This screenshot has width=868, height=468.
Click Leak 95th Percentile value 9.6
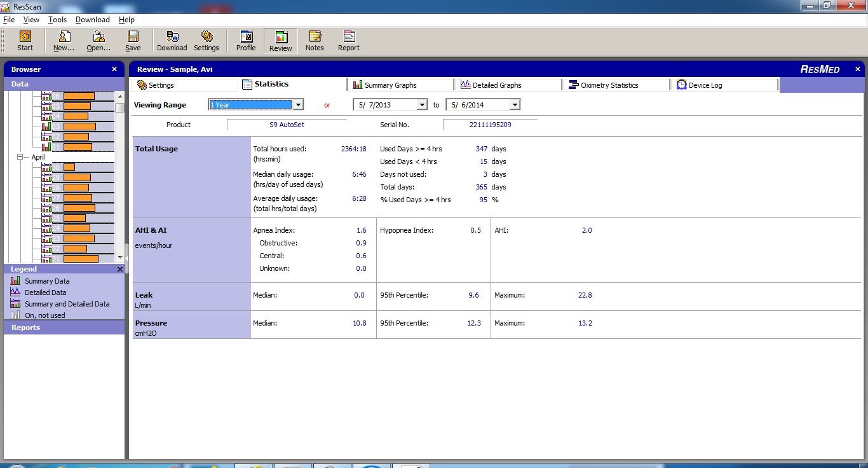[474, 295]
